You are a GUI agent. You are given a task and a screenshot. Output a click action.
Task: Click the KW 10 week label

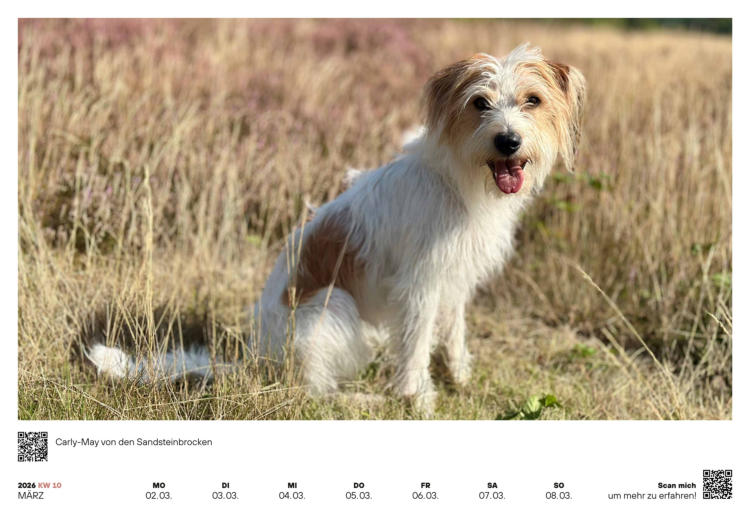50,485
